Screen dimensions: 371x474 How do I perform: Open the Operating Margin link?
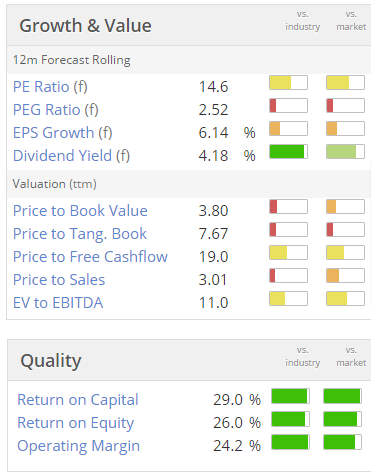coord(78,446)
